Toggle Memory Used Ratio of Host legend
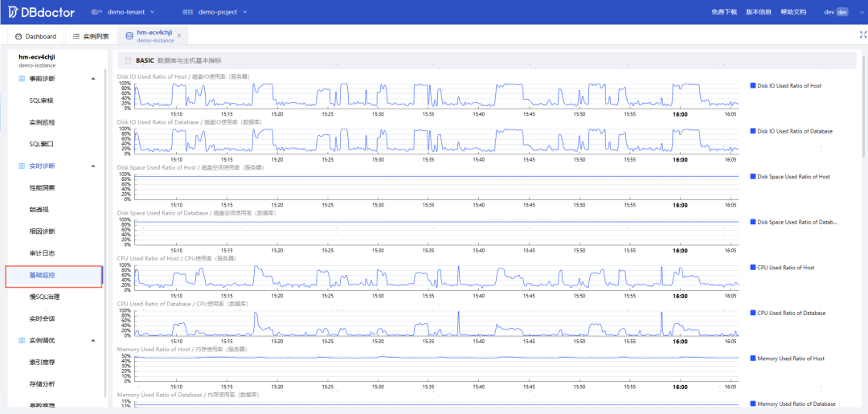Image resolution: width=868 pixels, height=414 pixels. [x=787, y=359]
